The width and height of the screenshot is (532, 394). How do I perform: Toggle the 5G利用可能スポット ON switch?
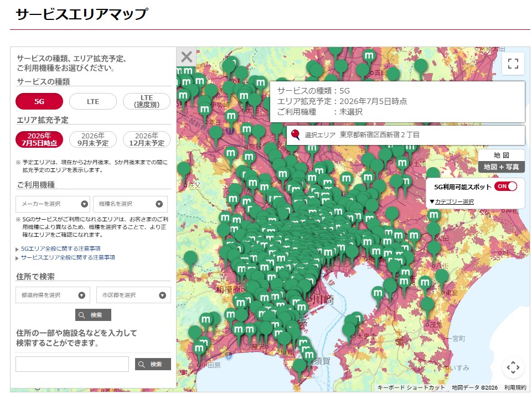tap(505, 186)
